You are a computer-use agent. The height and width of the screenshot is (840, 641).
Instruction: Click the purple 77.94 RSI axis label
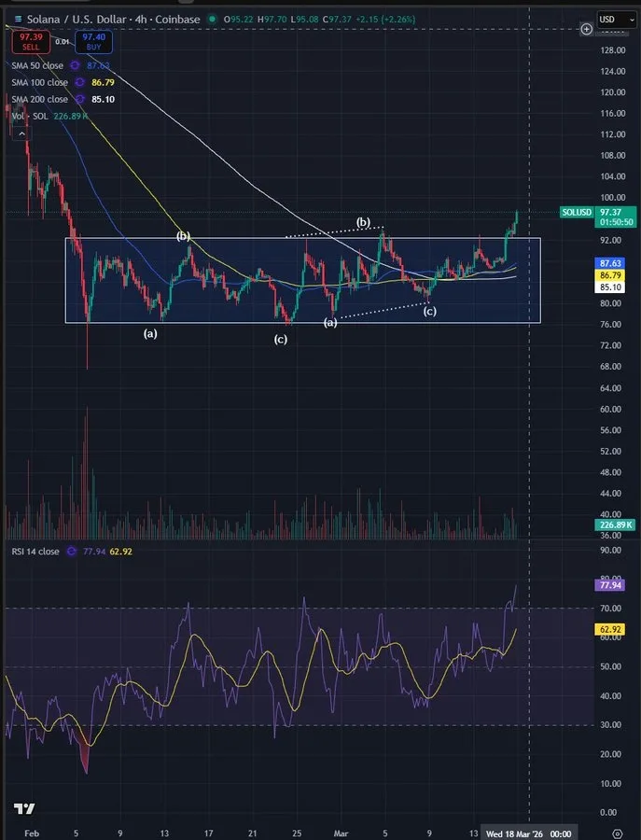[x=610, y=585]
